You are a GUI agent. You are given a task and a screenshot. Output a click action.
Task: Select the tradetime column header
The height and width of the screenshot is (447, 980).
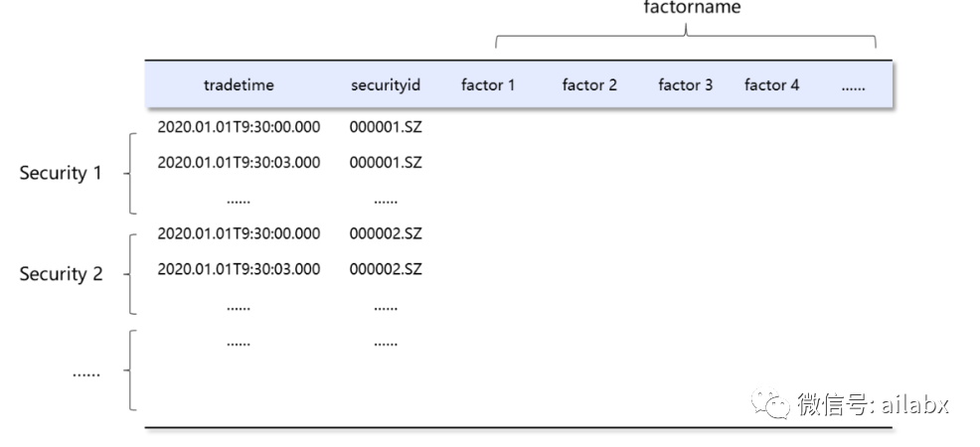click(x=239, y=84)
